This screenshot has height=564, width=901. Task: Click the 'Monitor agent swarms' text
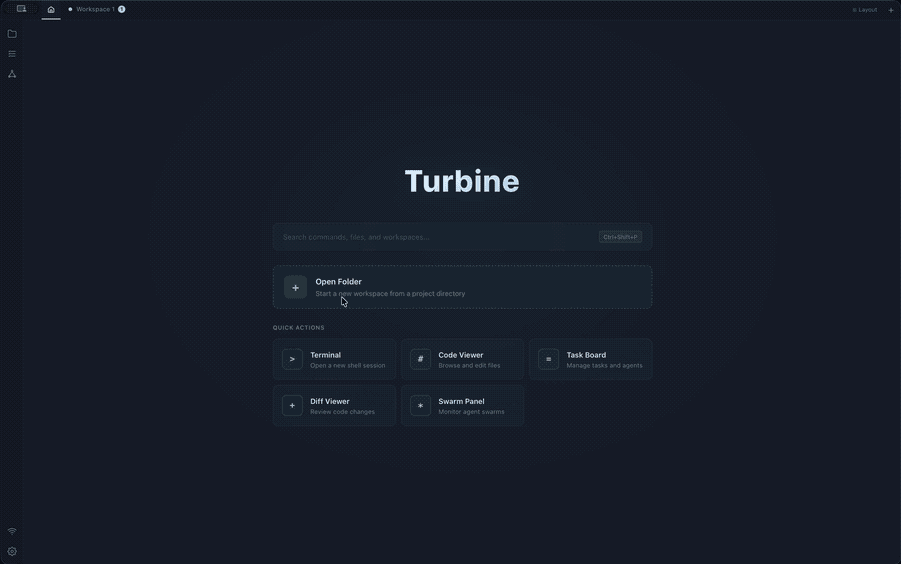click(471, 412)
